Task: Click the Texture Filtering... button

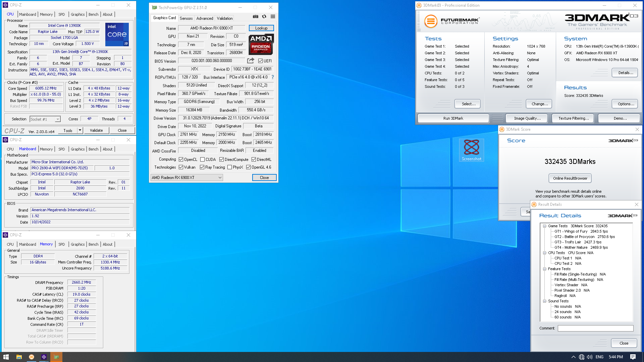Action: coord(574,118)
